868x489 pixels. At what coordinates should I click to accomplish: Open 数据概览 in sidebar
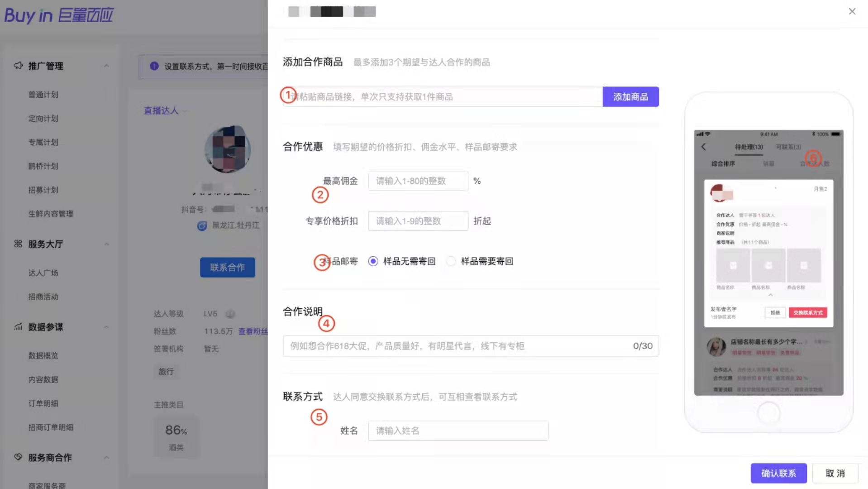point(43,356)
